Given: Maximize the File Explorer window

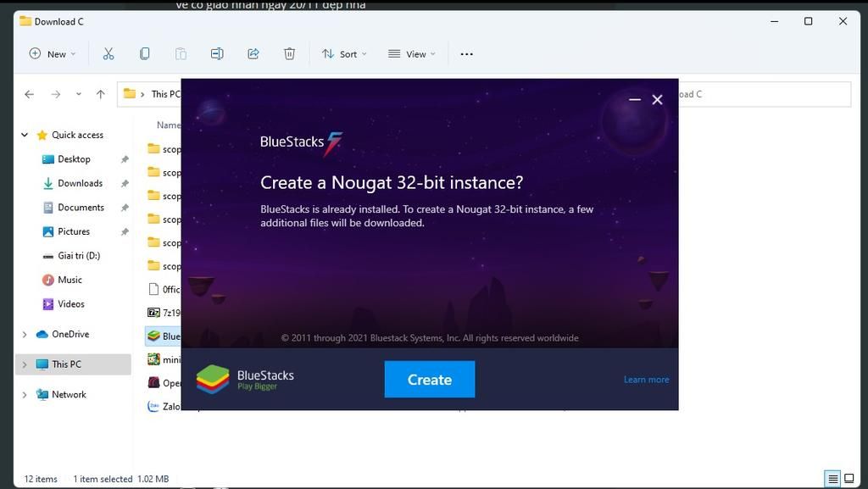Looking at the screenshot, I should (808, 21).
